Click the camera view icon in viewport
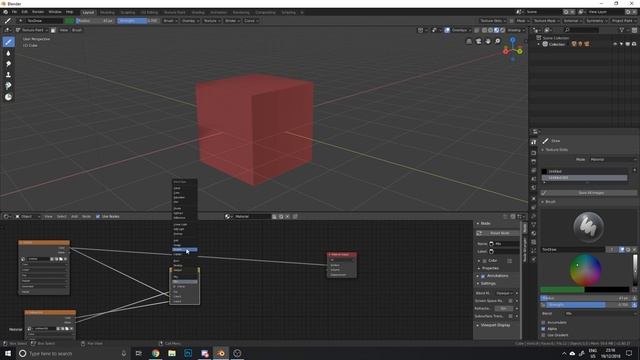640x360 pixels. 478,41
